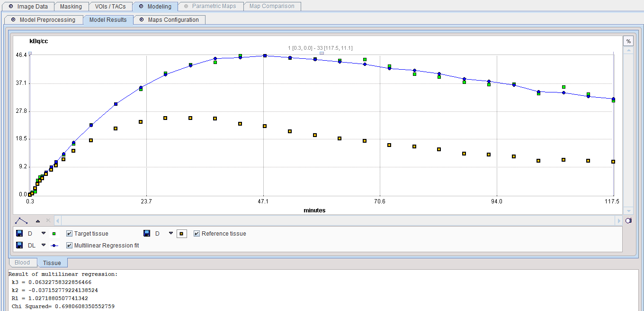
Task: Click the Maps Configuration tab status dot
Action: click(142, 20)
